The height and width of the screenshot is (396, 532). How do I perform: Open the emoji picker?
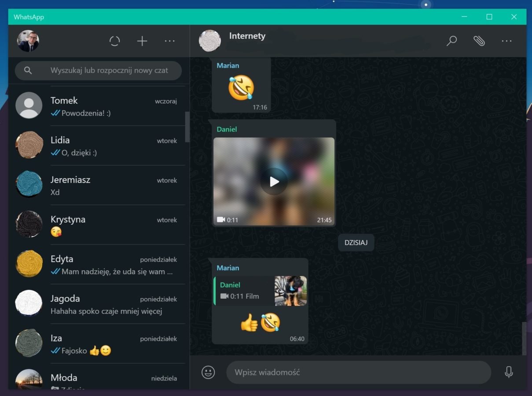(208, 372)
